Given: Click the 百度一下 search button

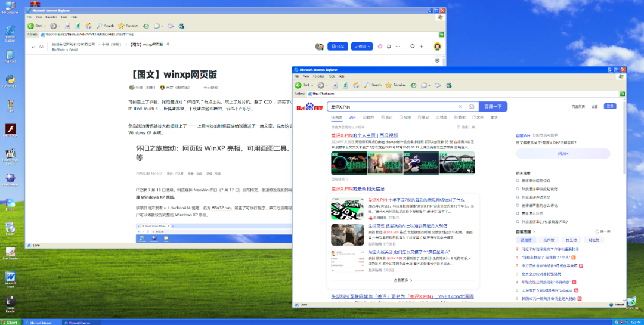Looking at the screenshot, I should [x=493, y=106].
